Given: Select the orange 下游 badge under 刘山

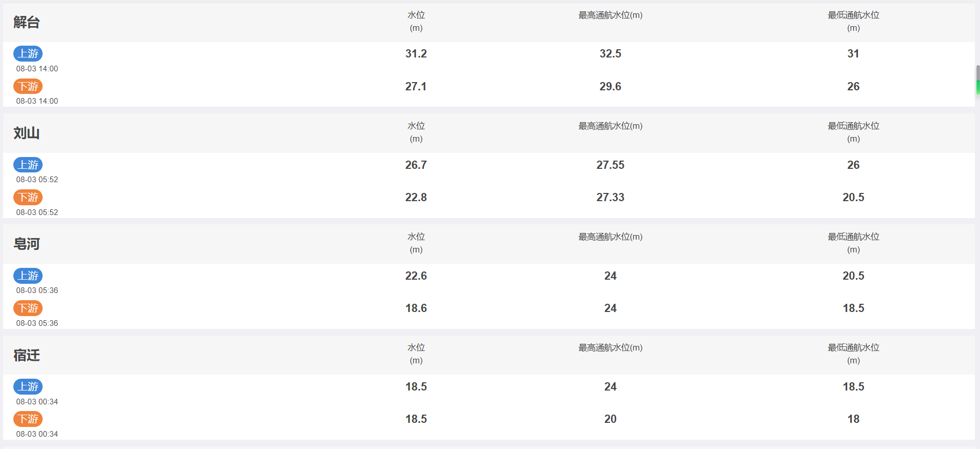Looking at the screenshot, I should (28, 197).
